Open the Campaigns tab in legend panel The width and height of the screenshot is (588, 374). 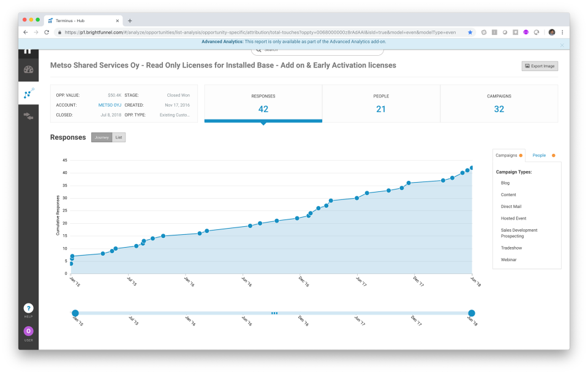coord(509,156)
